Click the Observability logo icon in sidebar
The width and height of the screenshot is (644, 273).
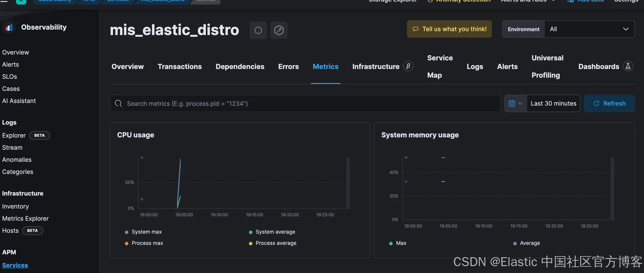(x=9, y=27)
